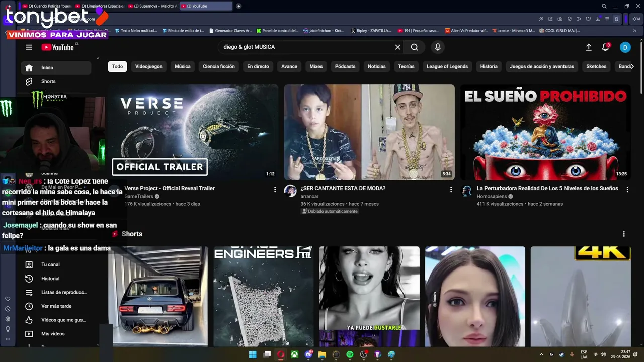This screenshot has width=644, height=362.
Task: Open the 'Engineers' Short thumbnail
Action: [264, 297]
